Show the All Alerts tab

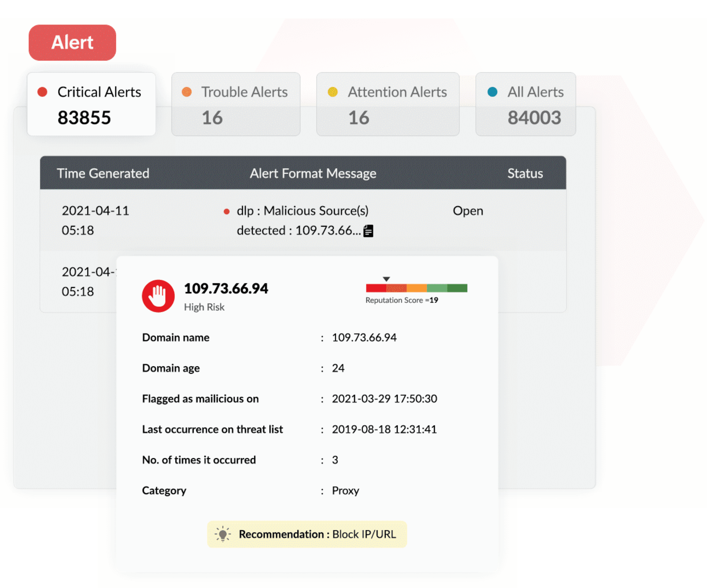526,104
